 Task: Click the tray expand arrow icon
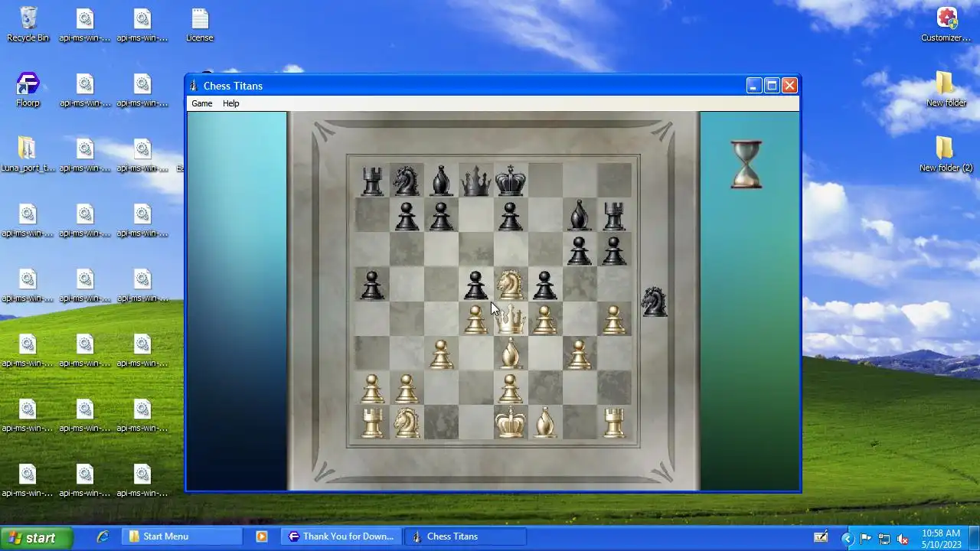point(848,539)
